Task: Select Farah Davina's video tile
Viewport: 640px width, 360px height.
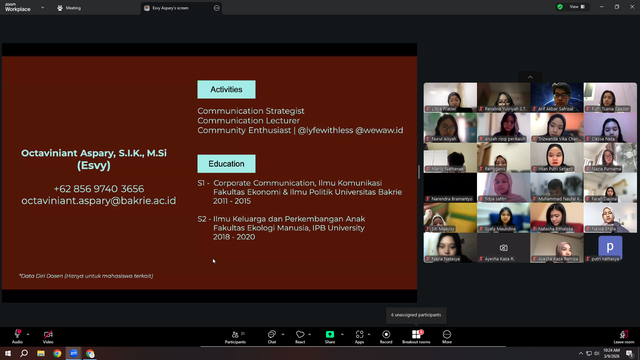Action: pos(610,187)
